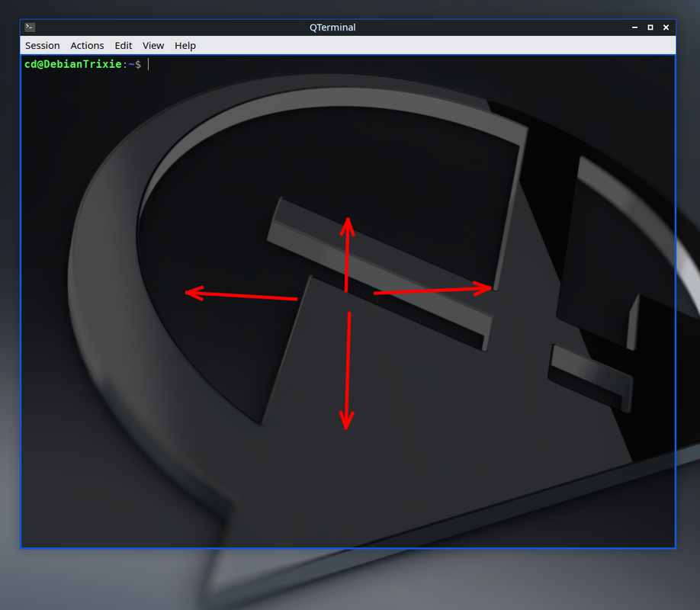Click the QTerminal window icon in title bar
Viewport: 700px width, 610px height.
coord(30,27)
